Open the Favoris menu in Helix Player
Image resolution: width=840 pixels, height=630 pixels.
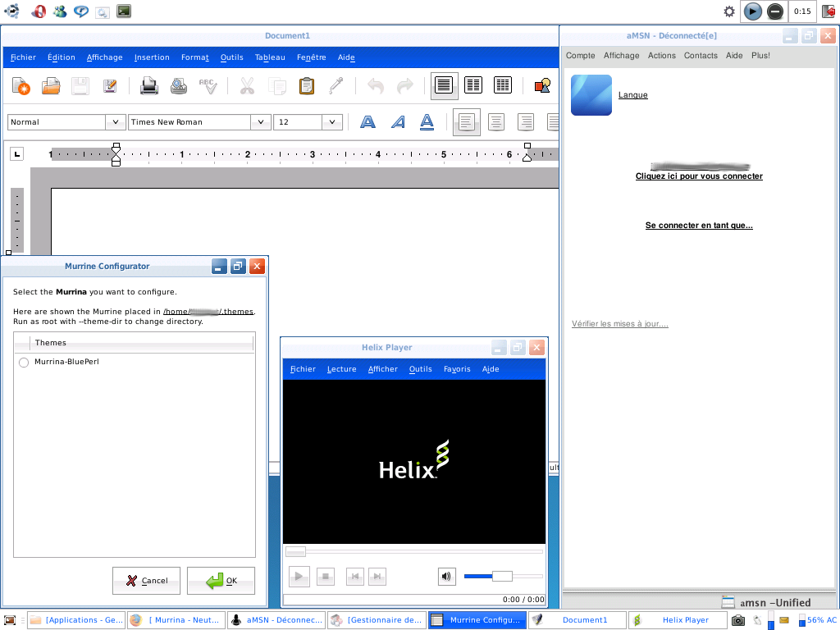click(x=457, y=369)
